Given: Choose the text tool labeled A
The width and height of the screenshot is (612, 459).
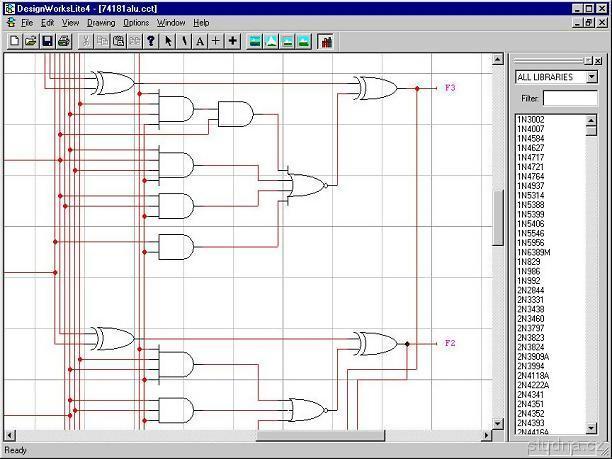Looking at the screenshot, I should pos(200,41).
